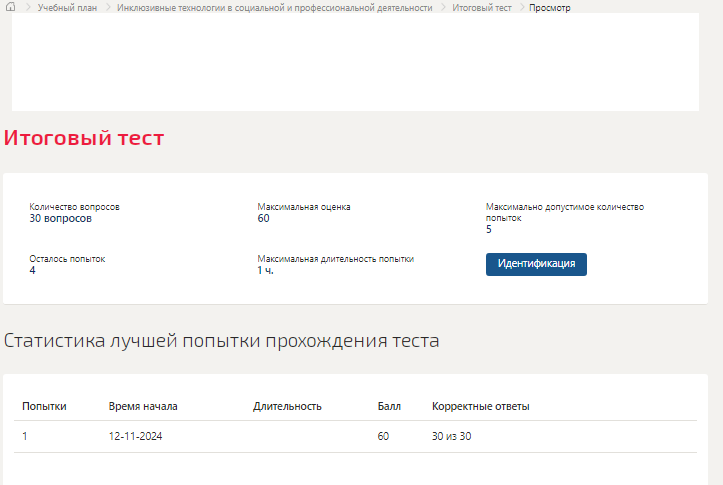Select attempt date 12-11-2024 cell
Image resolution: width=723 pixels, height=485 pixels.
135,437
